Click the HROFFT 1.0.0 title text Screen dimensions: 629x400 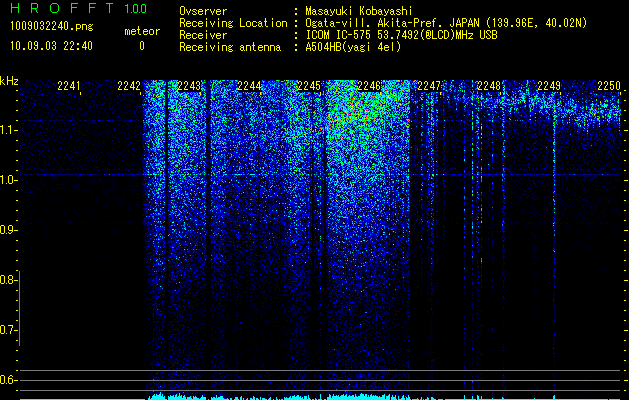[x=78, y=8]
